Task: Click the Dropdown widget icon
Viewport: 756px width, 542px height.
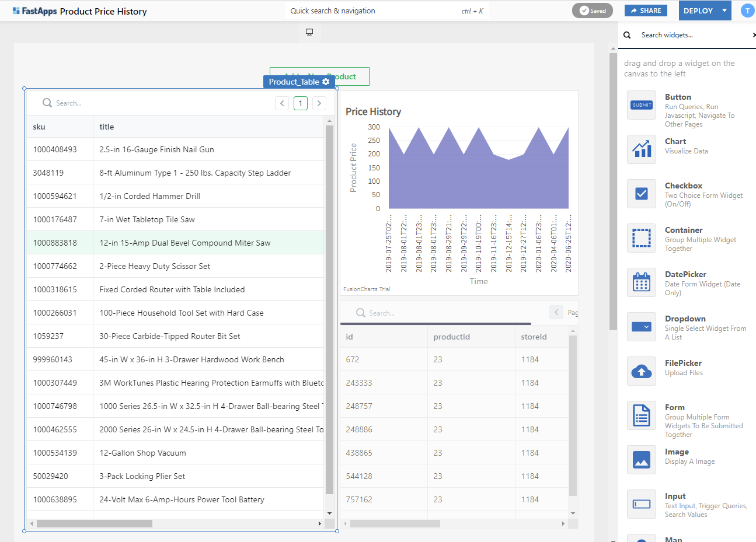Action: tap(642, 327)
